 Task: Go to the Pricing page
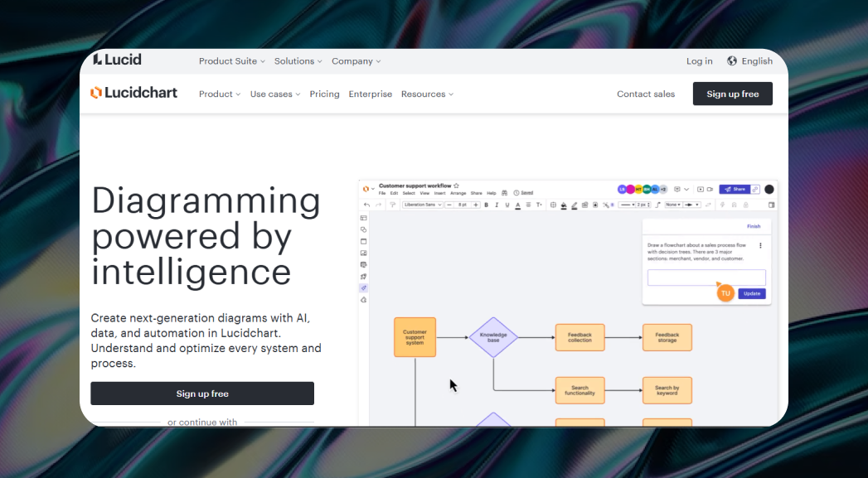point(324,94)
